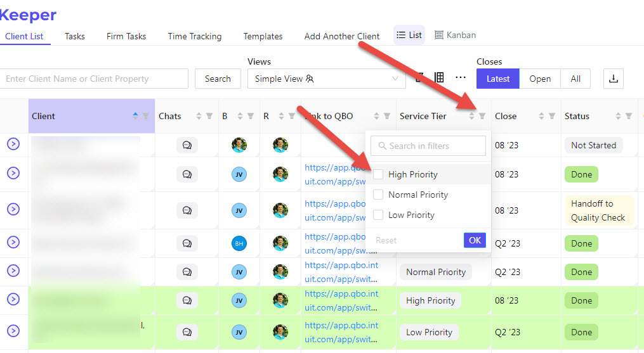Focus the client name search field
This screenshot has width=644, height=353.
click(x=94, y=79)
